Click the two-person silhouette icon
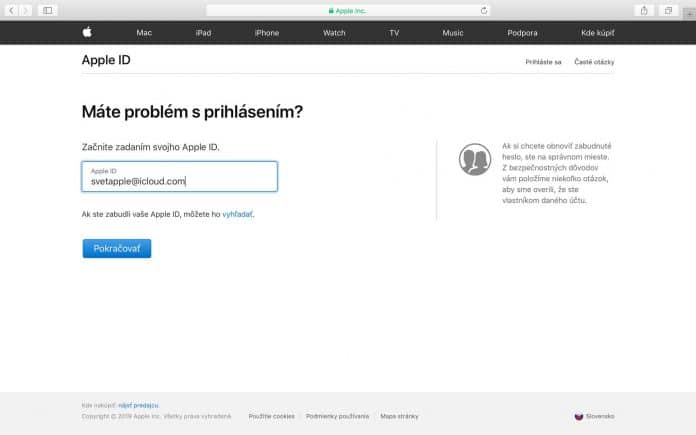The width and height of the screenshot is (696, 435). [x=475, y=159]
